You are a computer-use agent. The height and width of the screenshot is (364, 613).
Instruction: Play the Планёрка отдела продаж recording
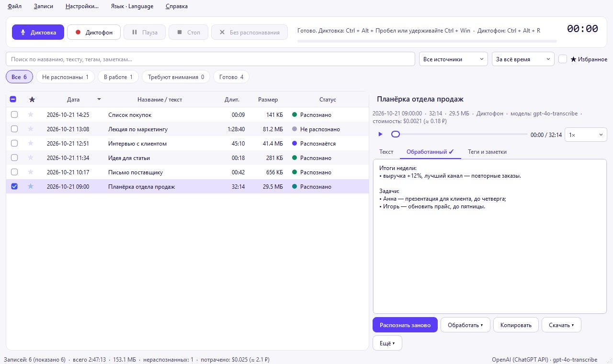click(x=380, y=135)
